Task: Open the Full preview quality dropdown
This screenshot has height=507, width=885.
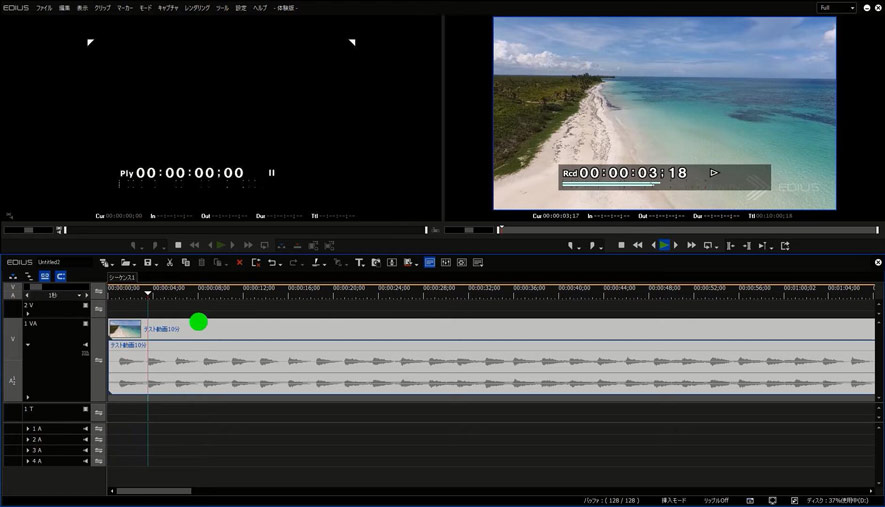Action: click(836, 8)
